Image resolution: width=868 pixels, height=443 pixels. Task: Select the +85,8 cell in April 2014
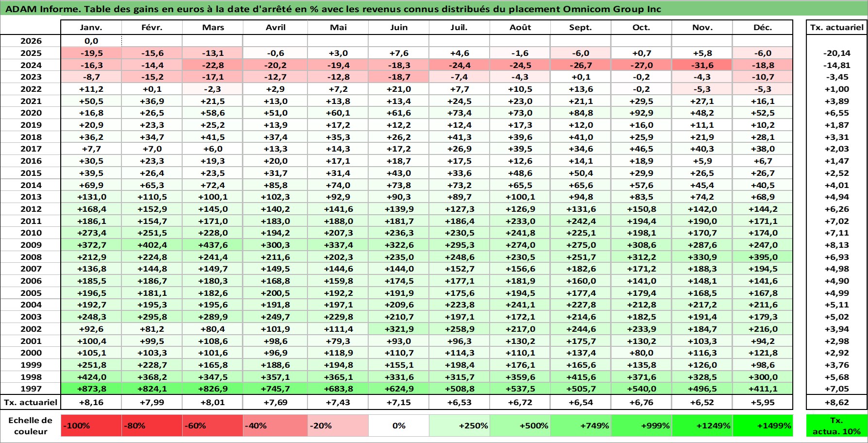pyautogui.click(x=275, y=185)
